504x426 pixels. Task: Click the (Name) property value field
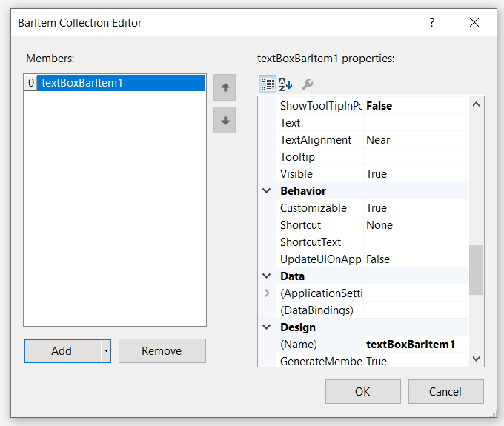416,345
